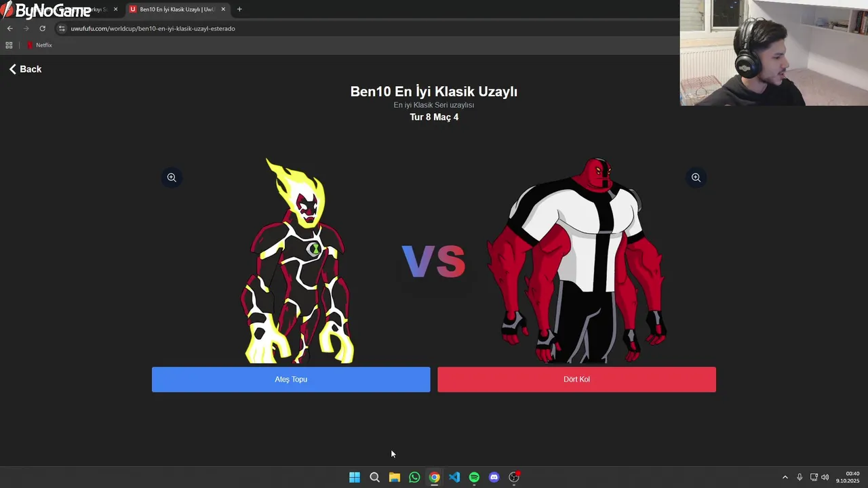Click the browser back arrow
The height and width of the screenshot is (488, 868).
tap(9, 28)
